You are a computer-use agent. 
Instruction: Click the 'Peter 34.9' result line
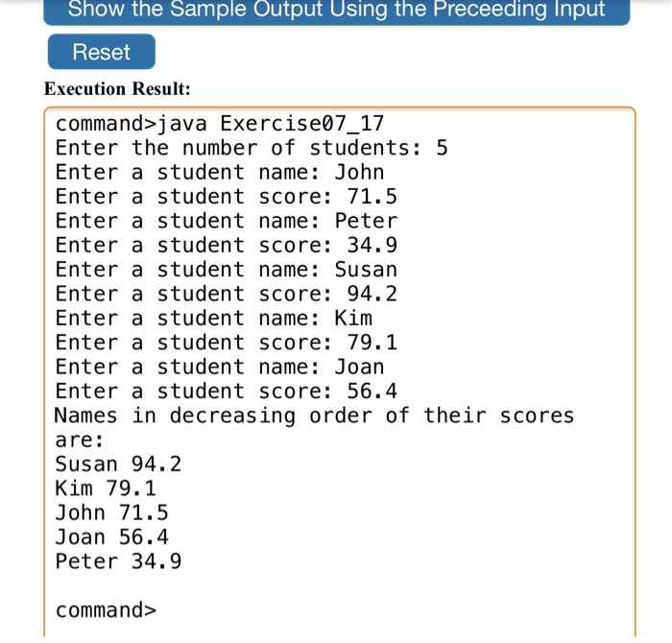pyautogui.click(x=118, y=561)
